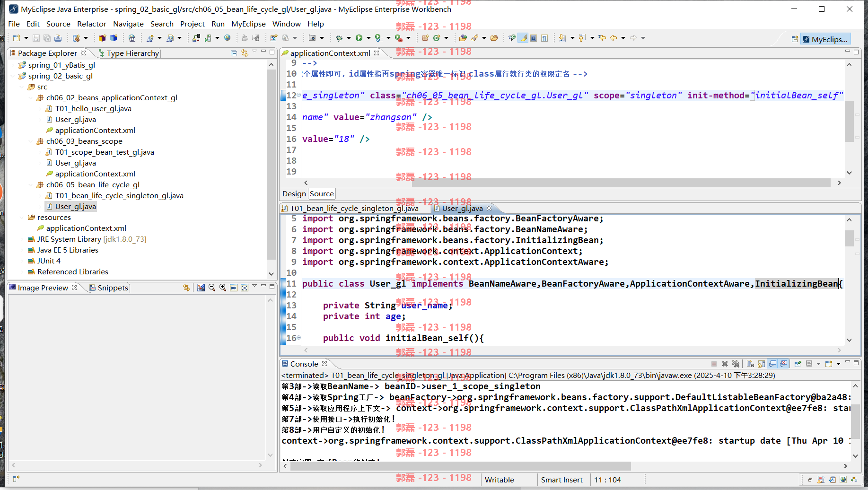
Task: Click the Capture screenshot camera icon
Action: 312,38
